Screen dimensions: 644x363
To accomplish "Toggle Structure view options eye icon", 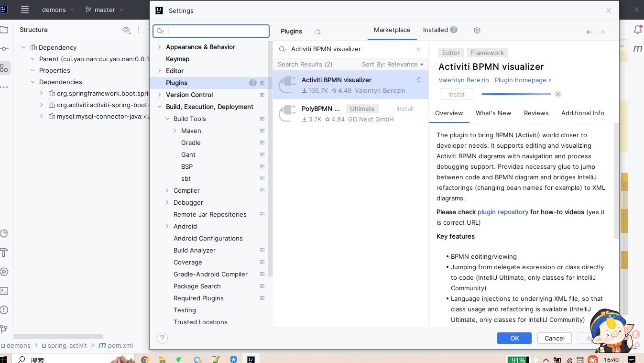I will pyautogui.click(x=126, y=30).
